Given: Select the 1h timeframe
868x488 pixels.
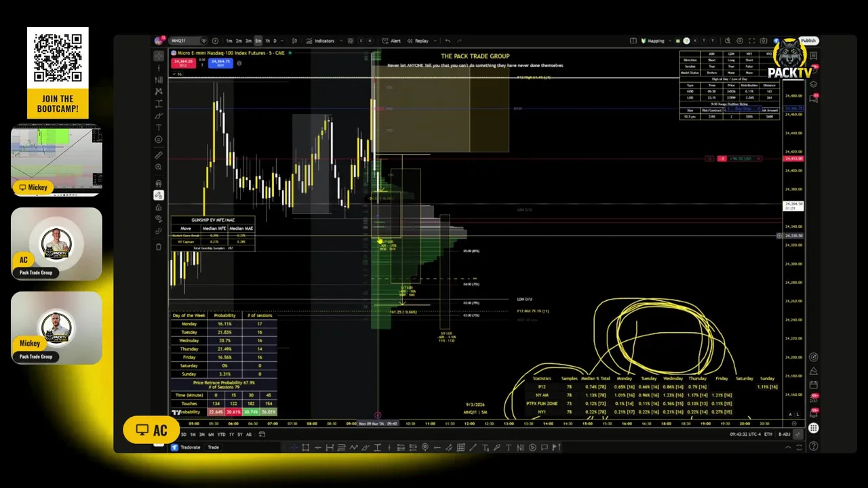Looking at the screenshot, I should [267, 41].
